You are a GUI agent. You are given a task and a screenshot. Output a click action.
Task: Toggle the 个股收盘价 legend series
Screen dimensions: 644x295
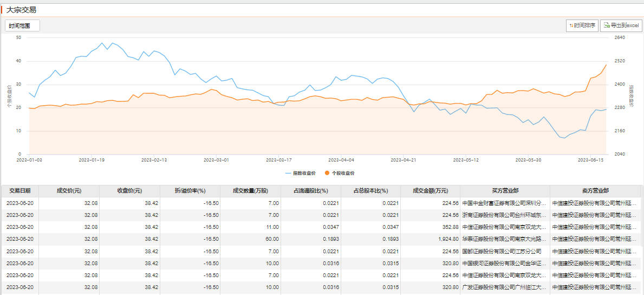[339, 173]
